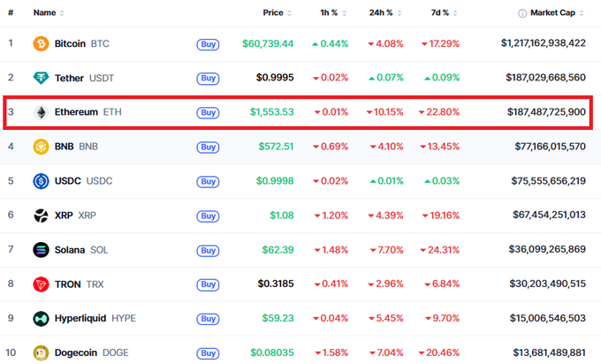Click Solana 7d change 24.31%
Screen dimensions: 601x364
click(439, 250)
